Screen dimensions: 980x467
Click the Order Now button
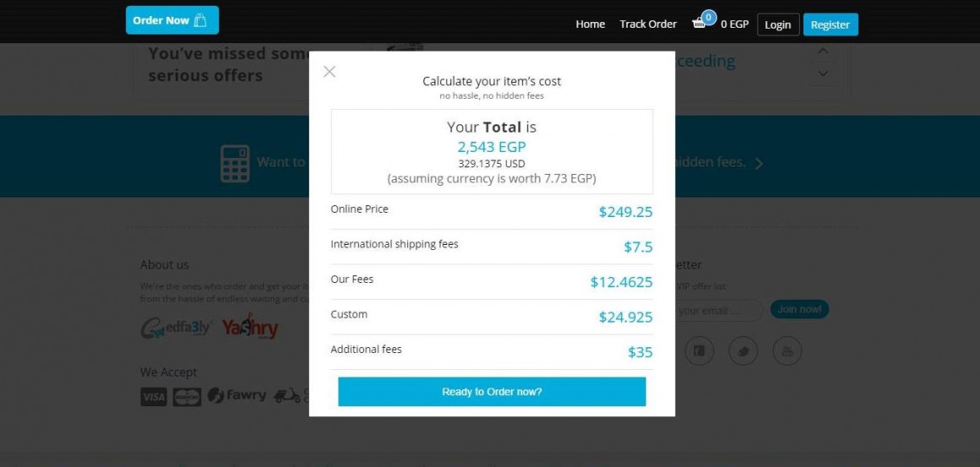coord(171,20)
